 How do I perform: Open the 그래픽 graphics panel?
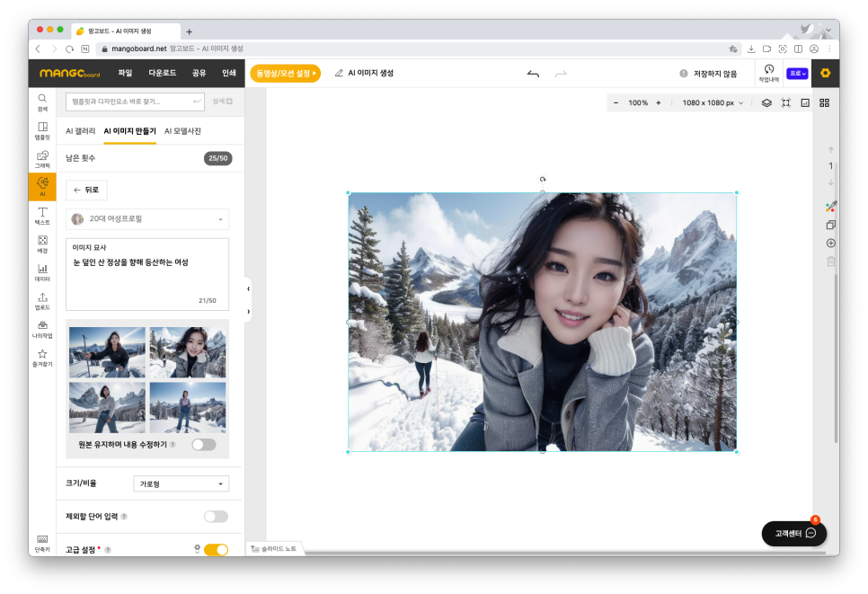[42, 159]
